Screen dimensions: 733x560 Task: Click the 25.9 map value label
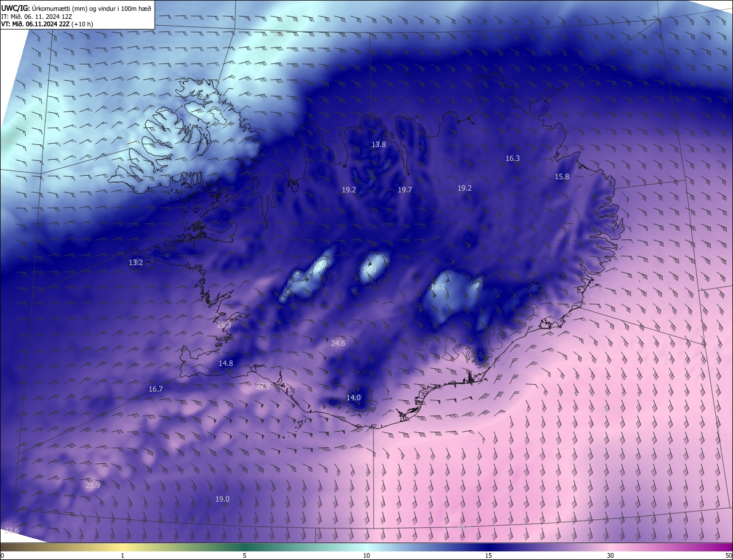pos(93,486)
